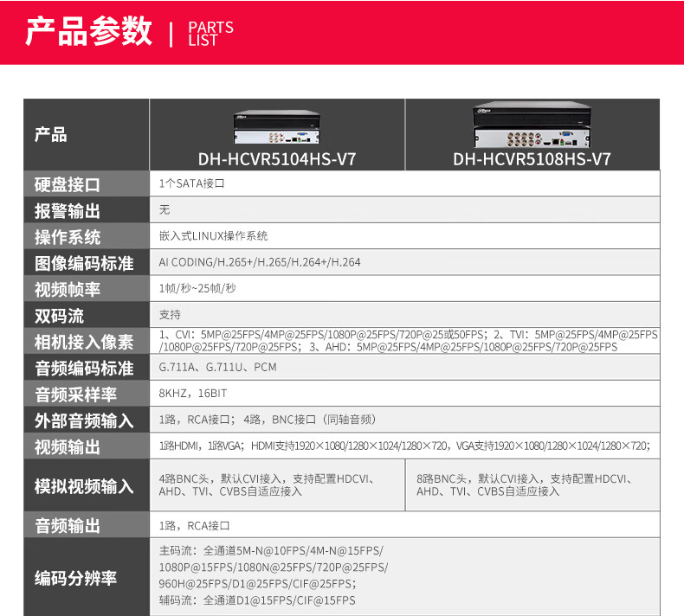Click the 辅码流 D1@15FPS/CIF@15FPS line
This screenshot has width=684, height=616.
[x=257, y=600]
